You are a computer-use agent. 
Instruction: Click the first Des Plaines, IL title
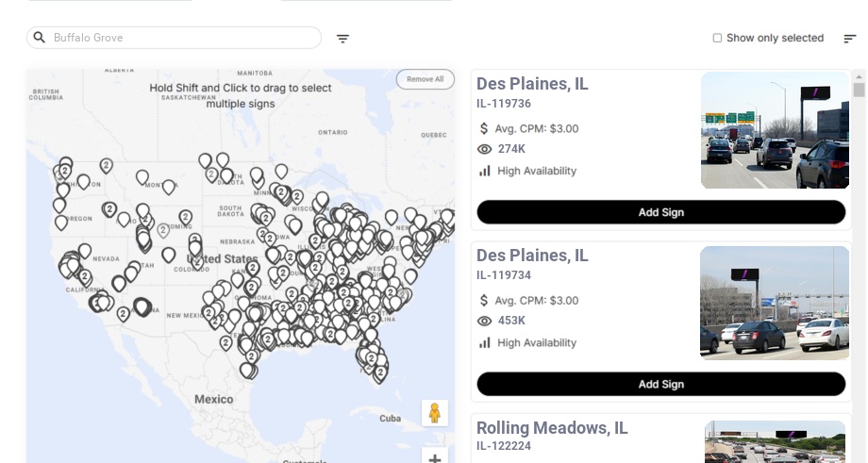tap(532, 84)
